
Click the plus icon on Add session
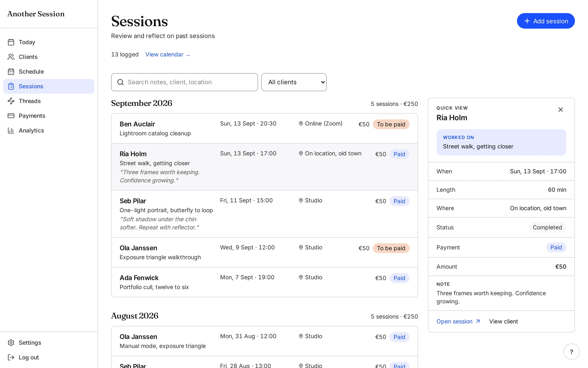[527, 21]
